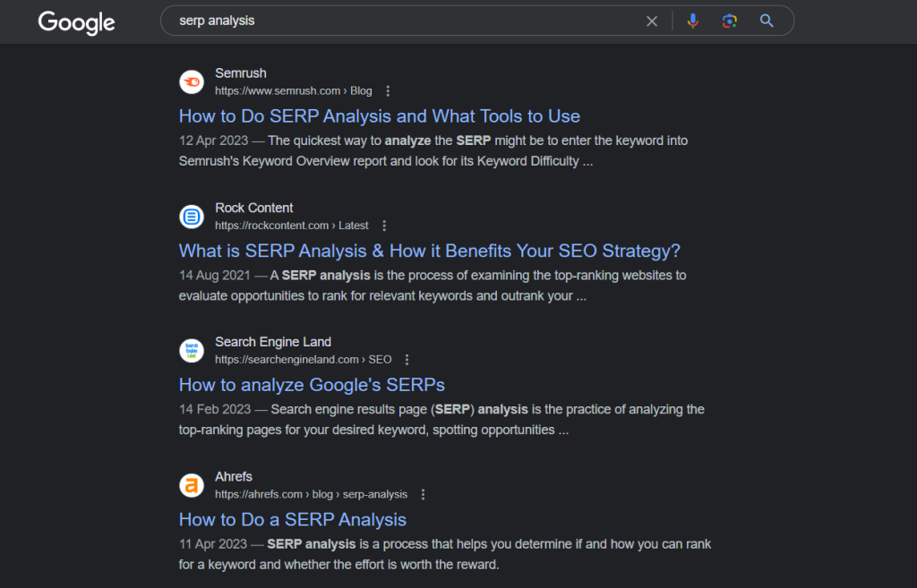The height and width of the screenshot is (588, 917).
Task: Open the three-dot menu for the Semrush result
Action: (388, 90)
